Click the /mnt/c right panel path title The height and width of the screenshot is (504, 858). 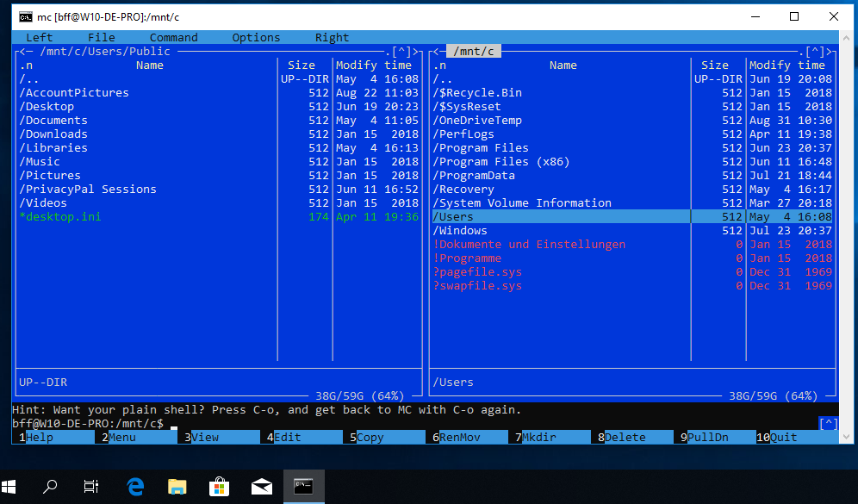click(x=474, y=52)
